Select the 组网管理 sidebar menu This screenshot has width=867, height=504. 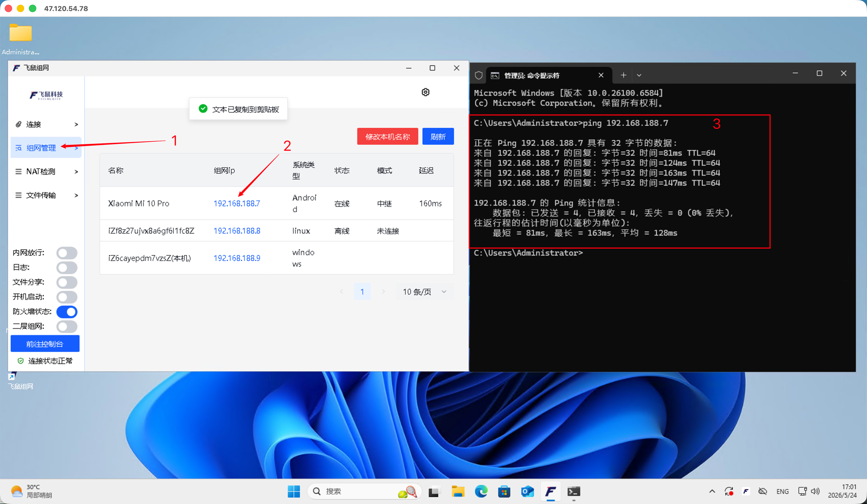(47, 148)
